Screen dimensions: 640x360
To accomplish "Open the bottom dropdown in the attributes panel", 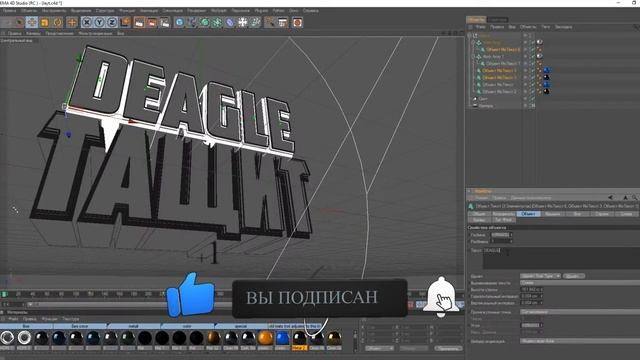I will pos(580,341).
